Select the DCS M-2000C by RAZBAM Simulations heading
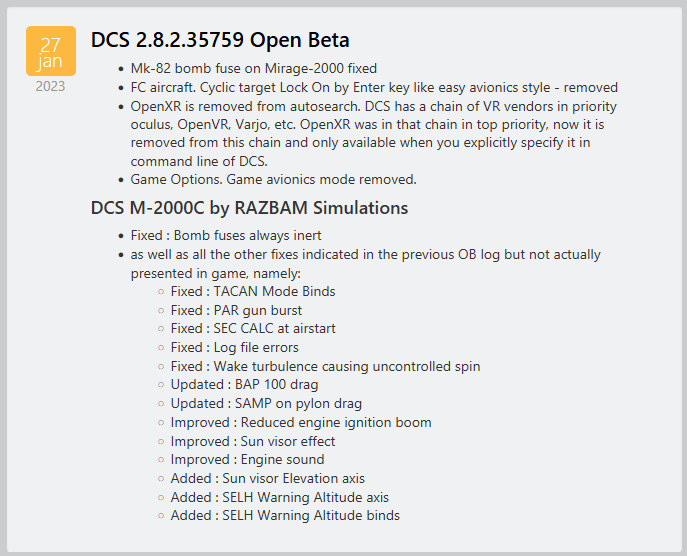The image size is (687, 556). click(249, 208)
